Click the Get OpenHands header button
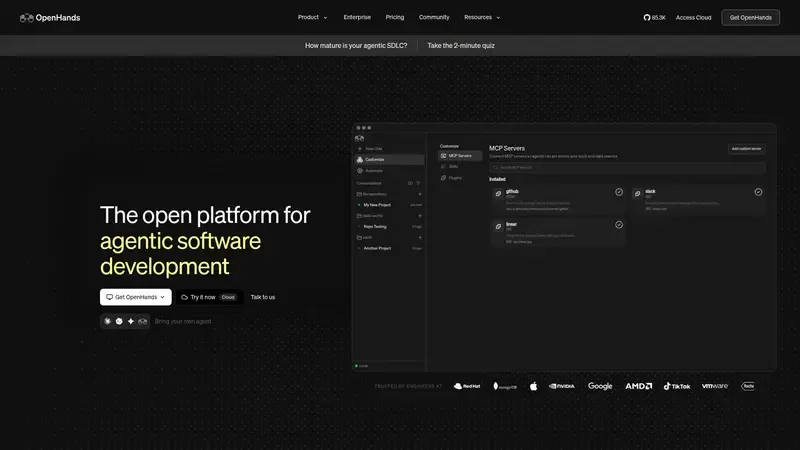800x450 pixels. pyautogui.click(x=751, y=17)
